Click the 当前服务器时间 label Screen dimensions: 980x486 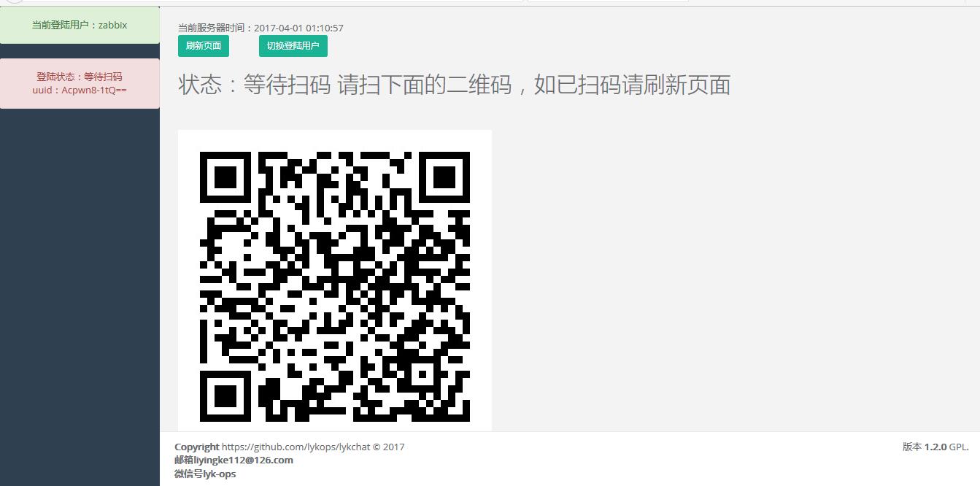tap(215, 28)
